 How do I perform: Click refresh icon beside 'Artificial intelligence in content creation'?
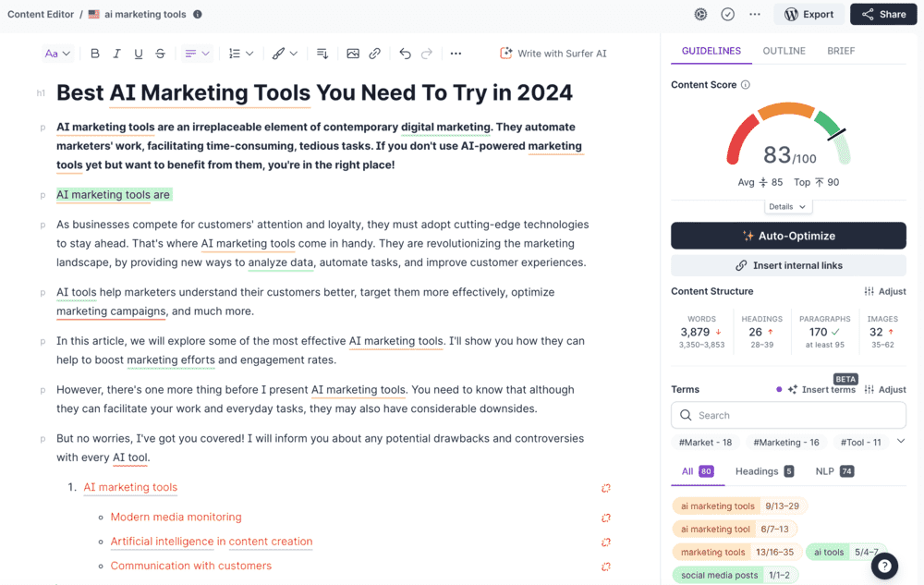[x=606, y=542]
